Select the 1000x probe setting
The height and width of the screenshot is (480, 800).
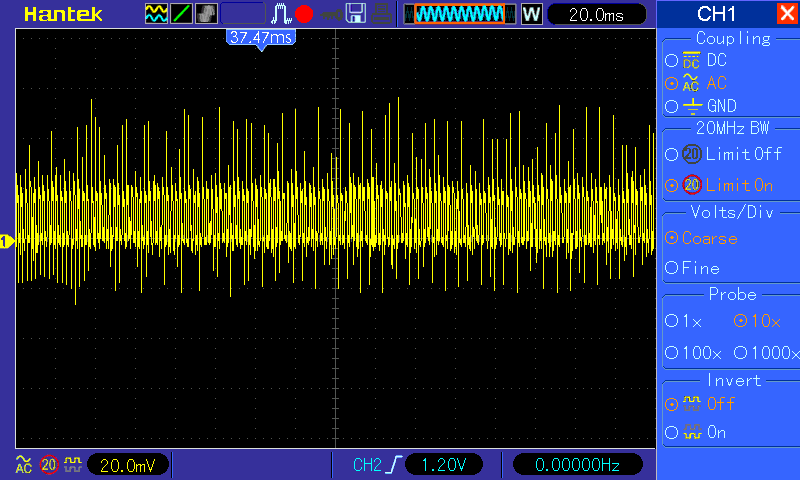coord(766,352)
